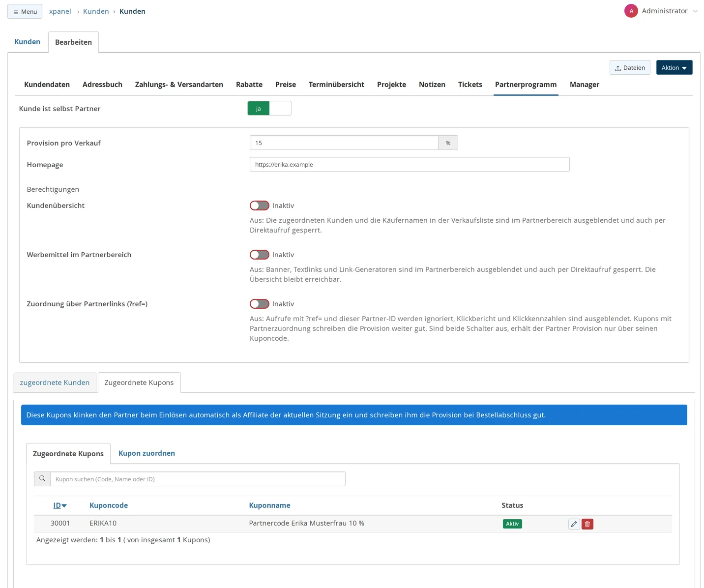Enable Zuordnung über Partnerlinks switch

(x=260, y=304)
